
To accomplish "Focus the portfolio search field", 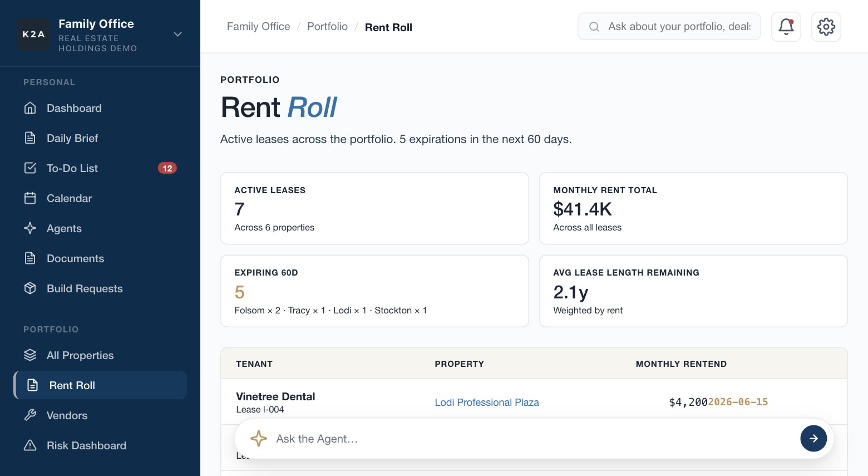I will tap(669, 27).
